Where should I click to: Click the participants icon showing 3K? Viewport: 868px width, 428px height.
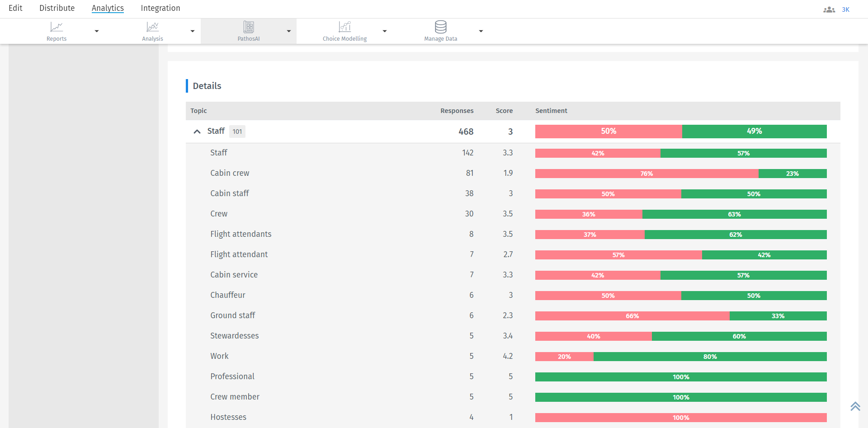(829, 9)
